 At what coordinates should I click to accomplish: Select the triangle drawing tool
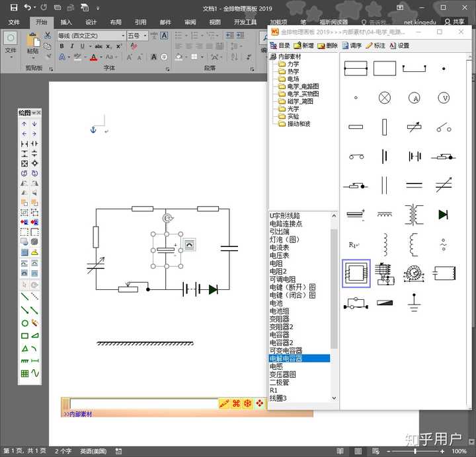(25, 349)
